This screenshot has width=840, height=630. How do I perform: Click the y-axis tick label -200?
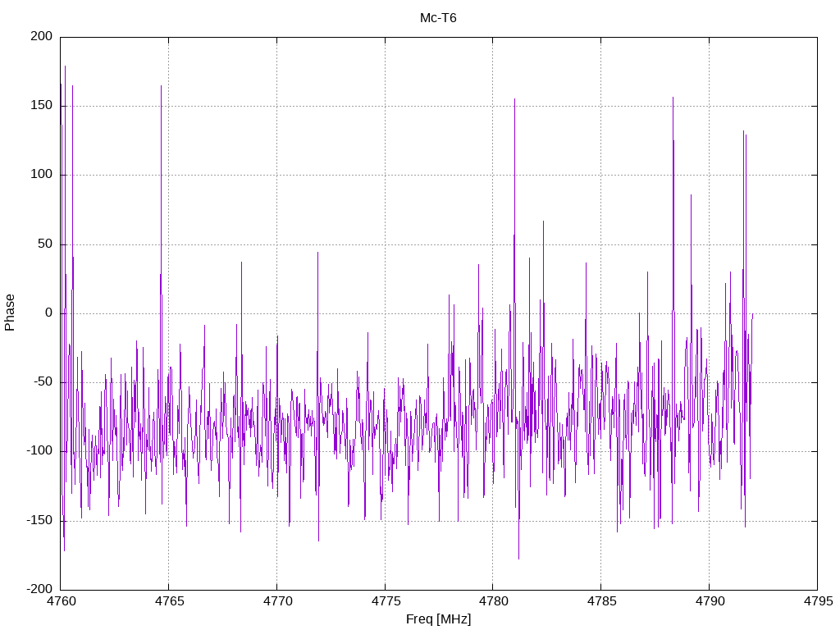39,589
